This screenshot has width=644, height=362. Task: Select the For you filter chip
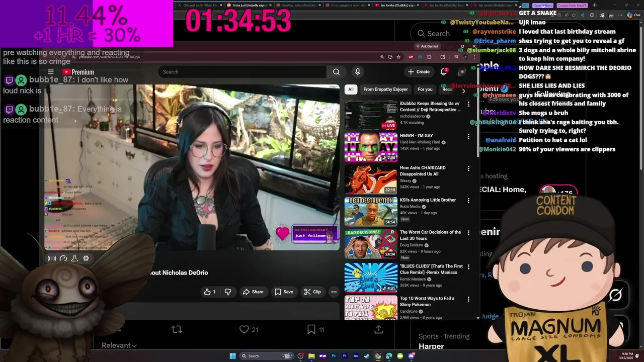[425, 89]
